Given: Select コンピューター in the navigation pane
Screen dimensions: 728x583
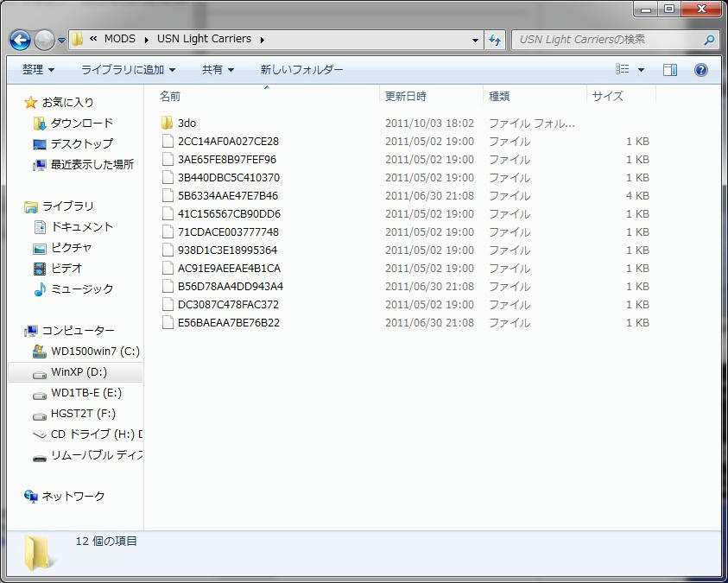Looking at the screenshot, I should coord(70,331).
